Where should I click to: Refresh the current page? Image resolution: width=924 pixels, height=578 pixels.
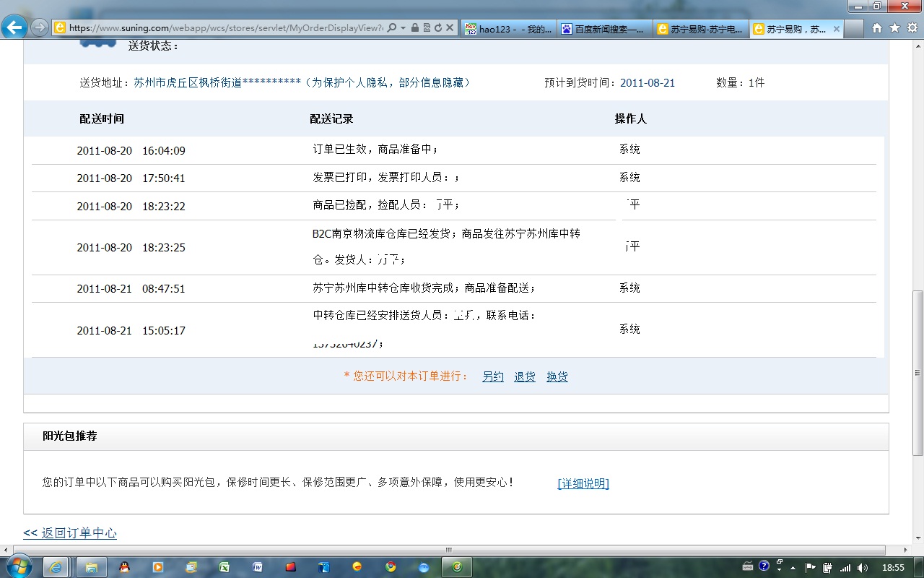coord(437,27)
